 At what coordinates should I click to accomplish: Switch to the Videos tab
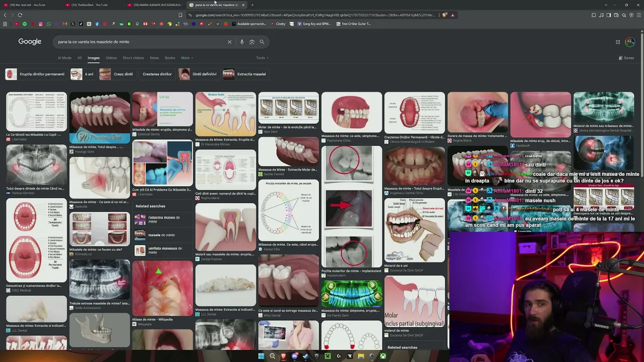coord(111,58)
